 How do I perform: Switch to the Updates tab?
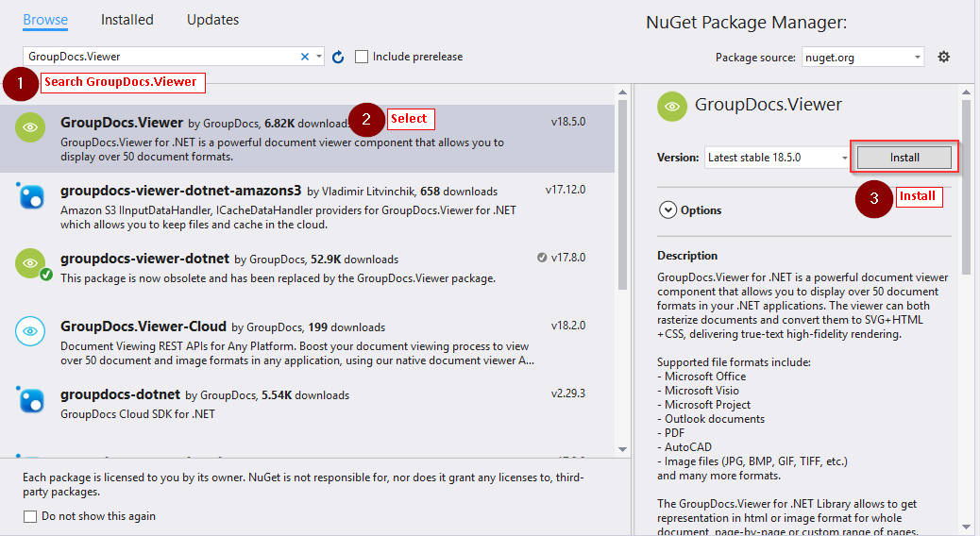[212, 20]
